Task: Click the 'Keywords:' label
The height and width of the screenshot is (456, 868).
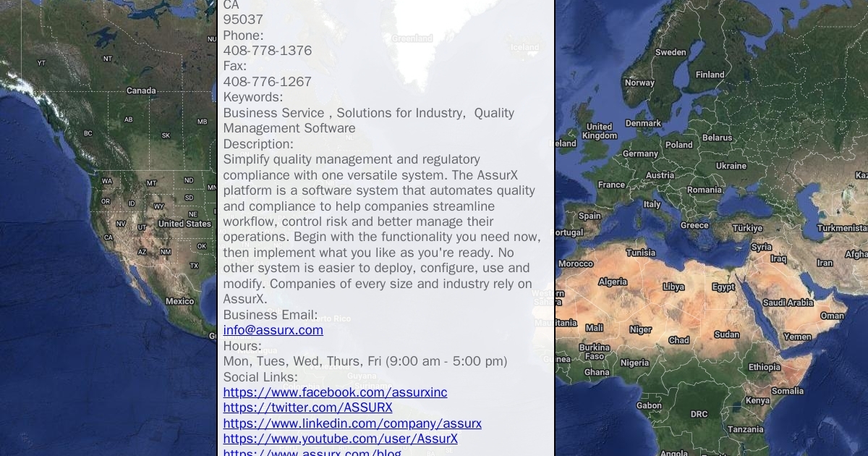Action: pyautogui.click(x=252, y=97)
